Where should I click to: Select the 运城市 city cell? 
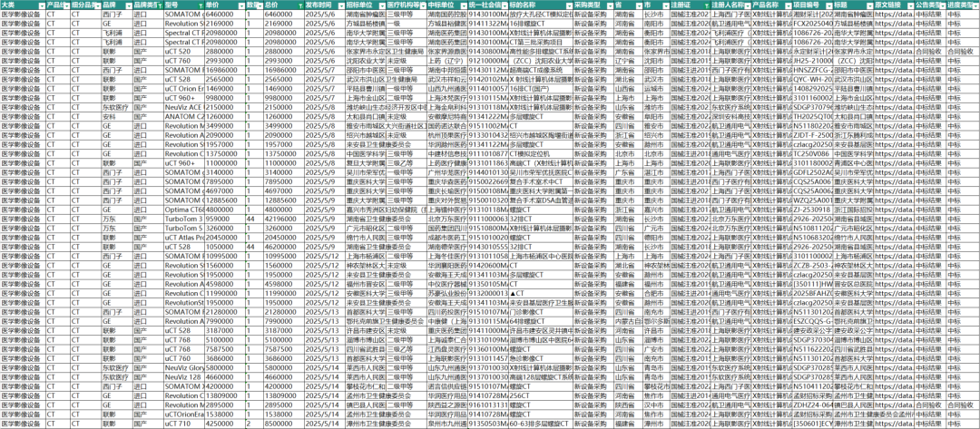656,89
